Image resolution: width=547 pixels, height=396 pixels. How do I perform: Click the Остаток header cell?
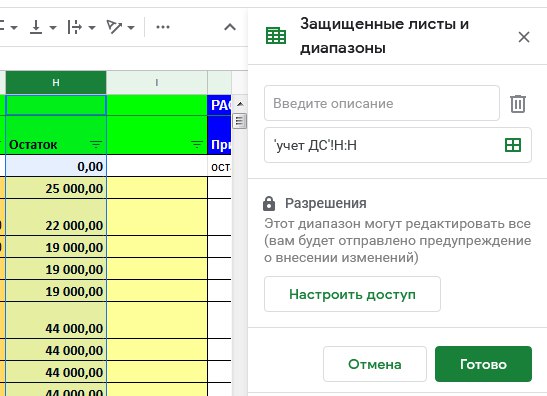56,135
